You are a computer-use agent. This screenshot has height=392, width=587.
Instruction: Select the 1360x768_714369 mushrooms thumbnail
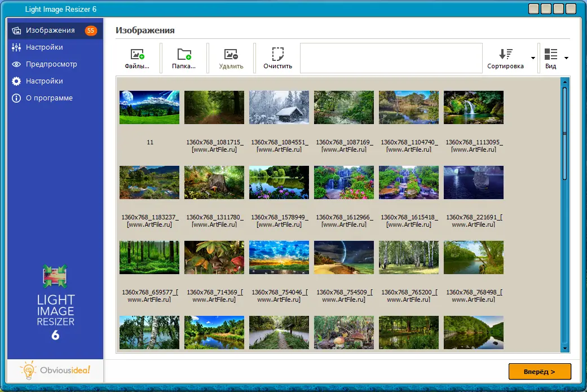(x=214, y=257)
